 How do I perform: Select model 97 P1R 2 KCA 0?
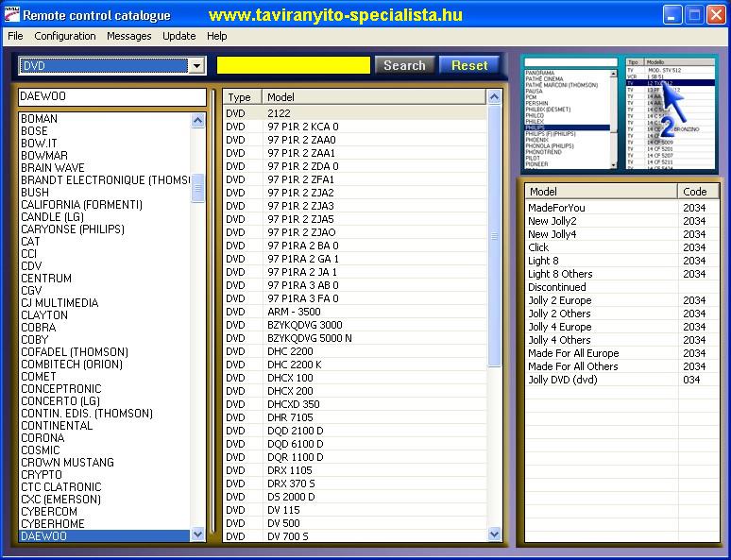(x=355, y=127)
